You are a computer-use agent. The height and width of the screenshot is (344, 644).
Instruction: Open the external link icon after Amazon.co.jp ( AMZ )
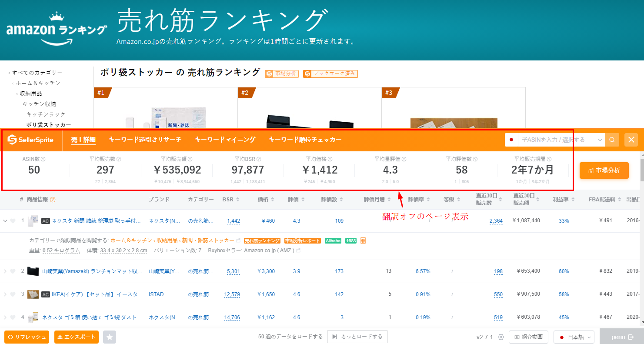point(299,250)
